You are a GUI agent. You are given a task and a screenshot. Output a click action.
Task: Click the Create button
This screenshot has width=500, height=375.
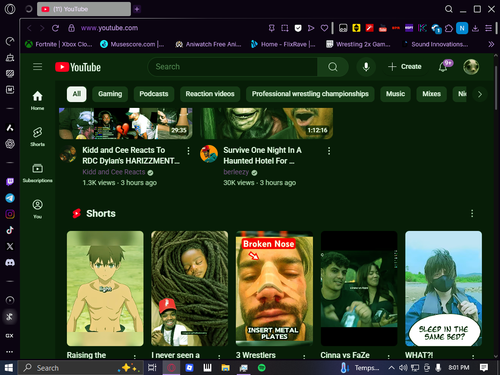coord(405,67)
